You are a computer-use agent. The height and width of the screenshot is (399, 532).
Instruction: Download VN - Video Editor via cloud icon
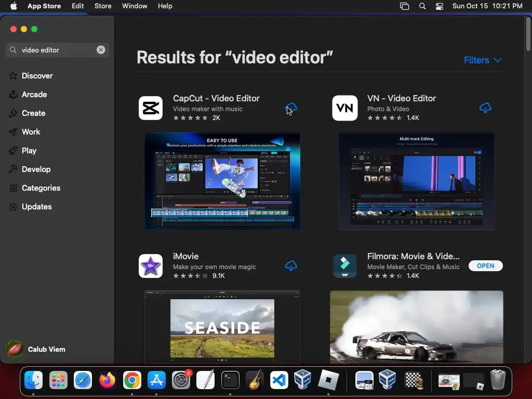[x=486, y=108]
